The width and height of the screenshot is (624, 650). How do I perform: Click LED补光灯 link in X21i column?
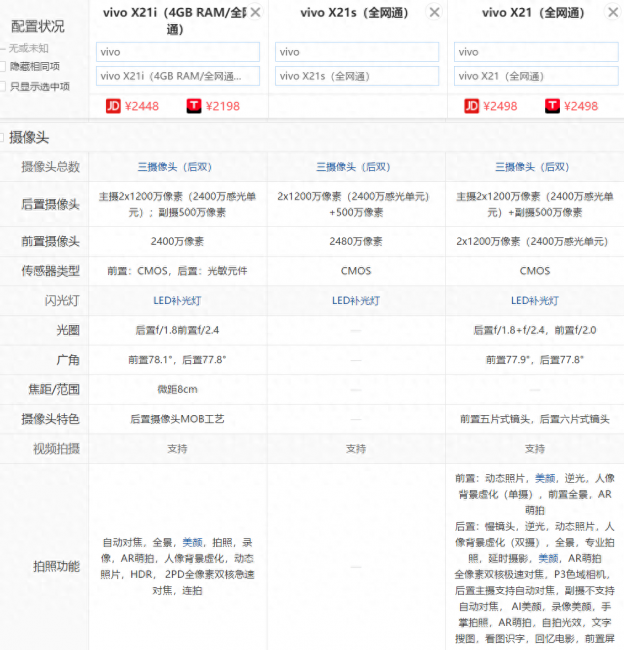click(177, 301)
